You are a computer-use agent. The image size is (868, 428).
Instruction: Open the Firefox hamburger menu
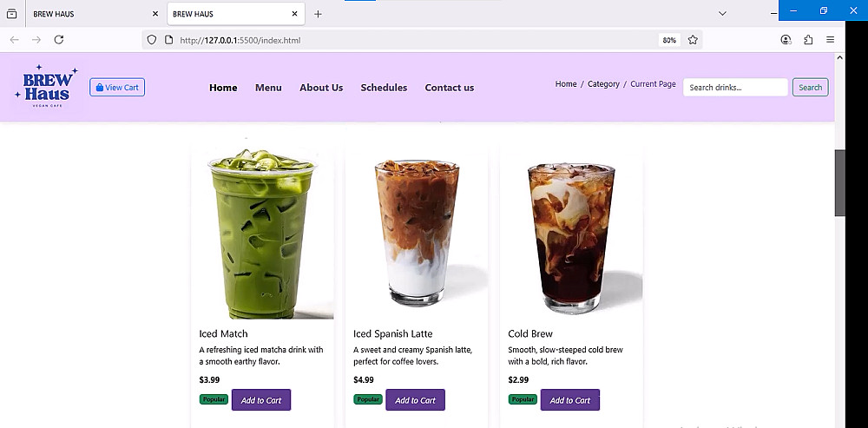click(830, 40)
